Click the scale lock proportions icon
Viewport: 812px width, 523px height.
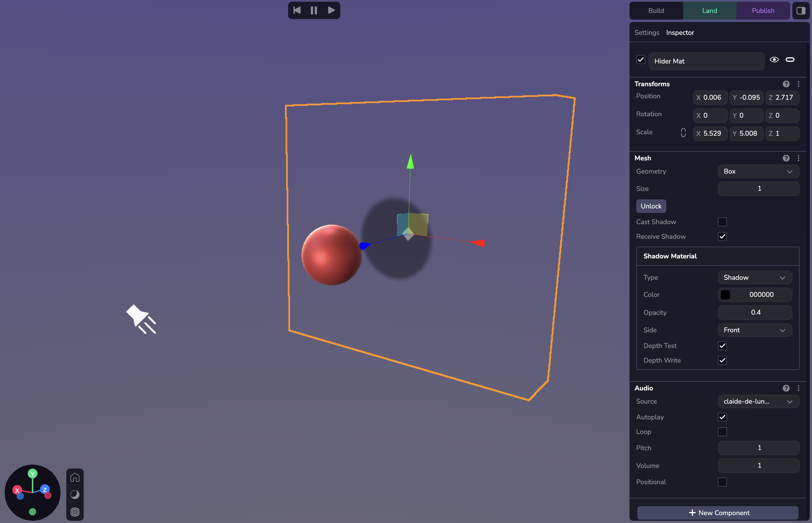coord(683,133)
